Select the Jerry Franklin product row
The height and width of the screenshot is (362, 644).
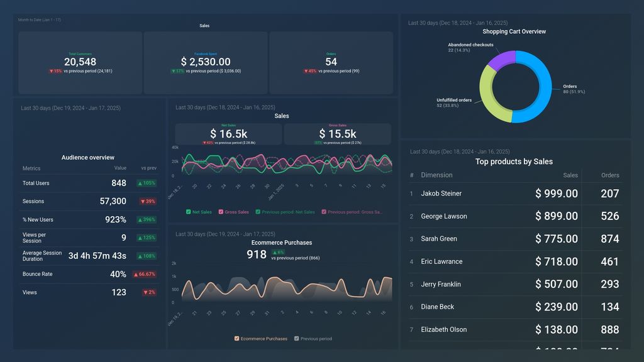(x=516, y=284)
